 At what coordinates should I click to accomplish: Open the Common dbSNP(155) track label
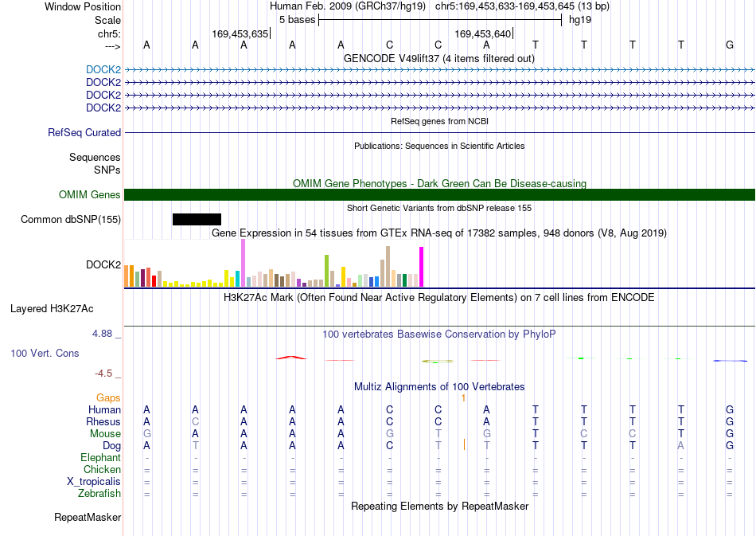(x=71, y=220)
